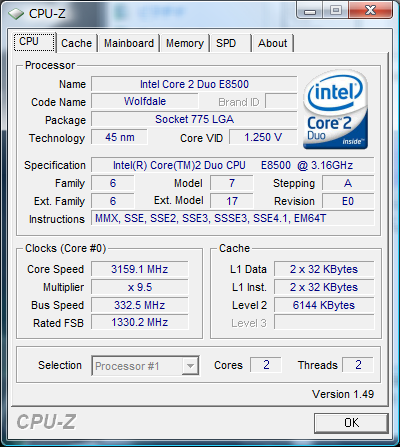Click the Rated FSB value '1330.2 MHz'
This screenshot has height=447, width=400.
tap(140, 323)
